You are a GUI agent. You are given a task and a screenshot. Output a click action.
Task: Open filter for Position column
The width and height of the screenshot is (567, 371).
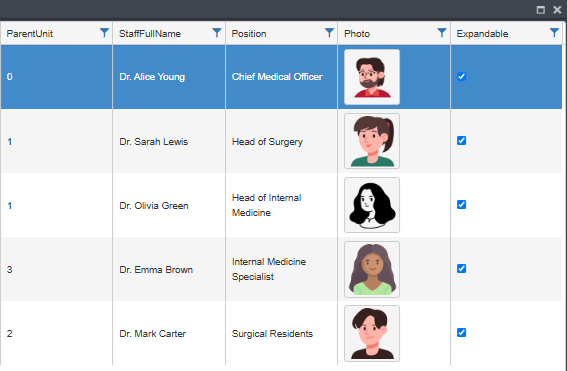(329, 33)
